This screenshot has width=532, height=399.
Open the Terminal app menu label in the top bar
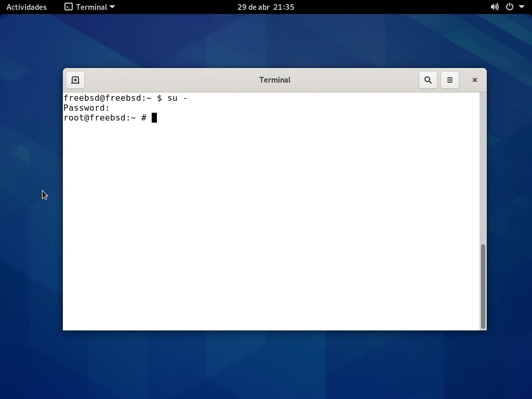(x=91, y=7)
